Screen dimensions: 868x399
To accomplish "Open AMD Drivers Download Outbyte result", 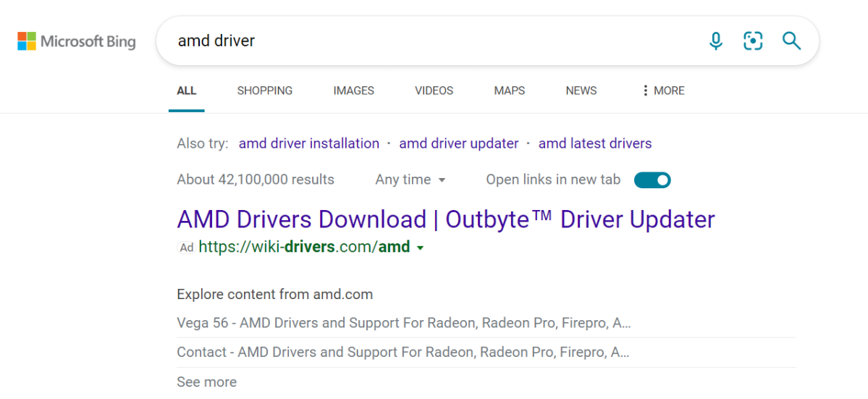I will coord(446,219).
